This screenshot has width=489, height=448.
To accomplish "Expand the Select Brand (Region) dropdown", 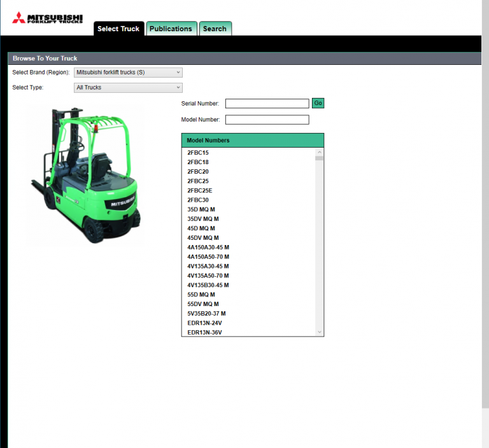I will 128,73.
